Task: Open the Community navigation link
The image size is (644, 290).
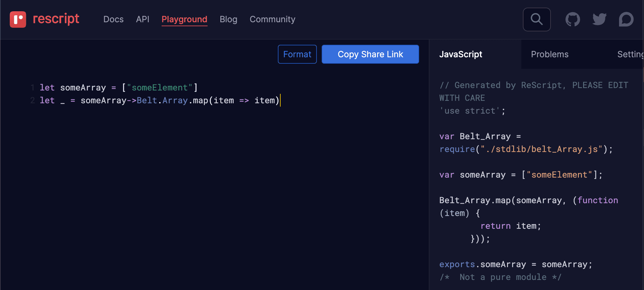Action: [x=272, y=19]
